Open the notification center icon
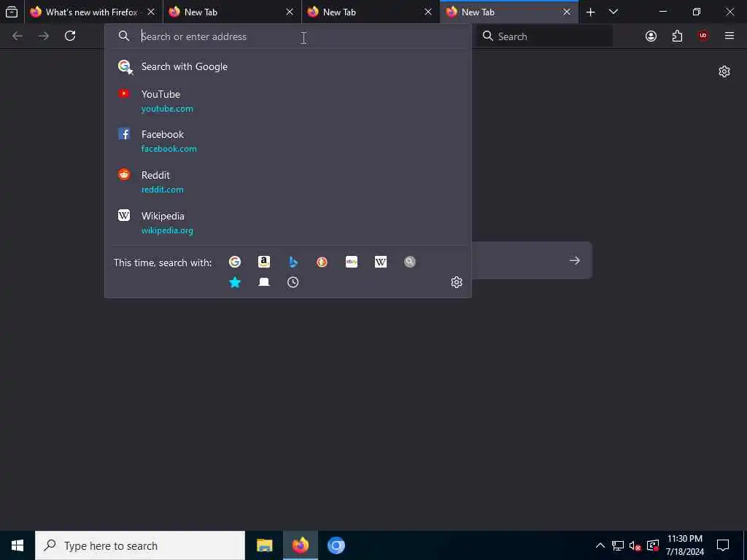Screen dimensions: 747x560 [723, 545]
